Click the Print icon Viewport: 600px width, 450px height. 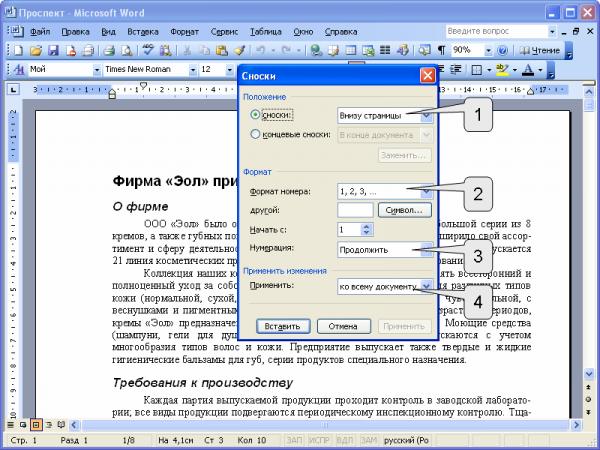(x=109, y=51)
